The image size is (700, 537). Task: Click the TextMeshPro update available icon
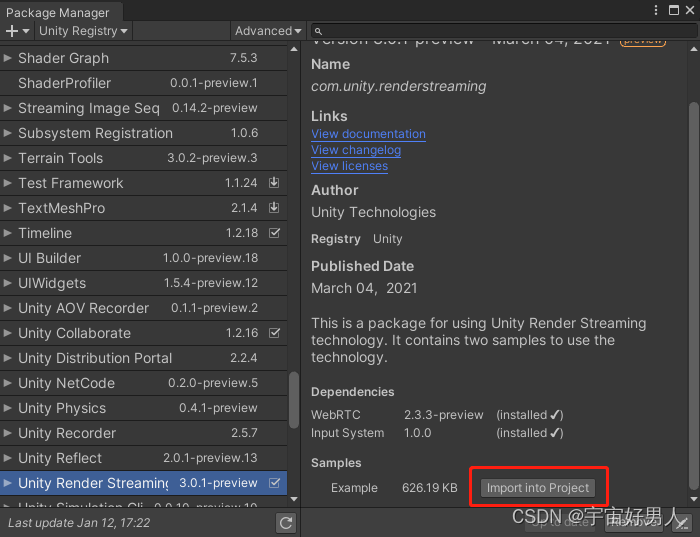(x=274, y=208)
